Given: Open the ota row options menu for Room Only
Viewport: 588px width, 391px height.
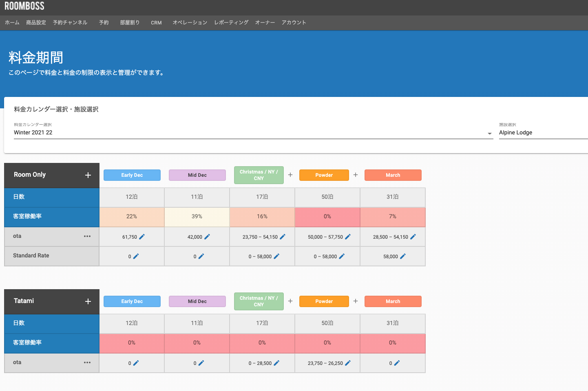Looking at the screenshot, I should [87, 236].
